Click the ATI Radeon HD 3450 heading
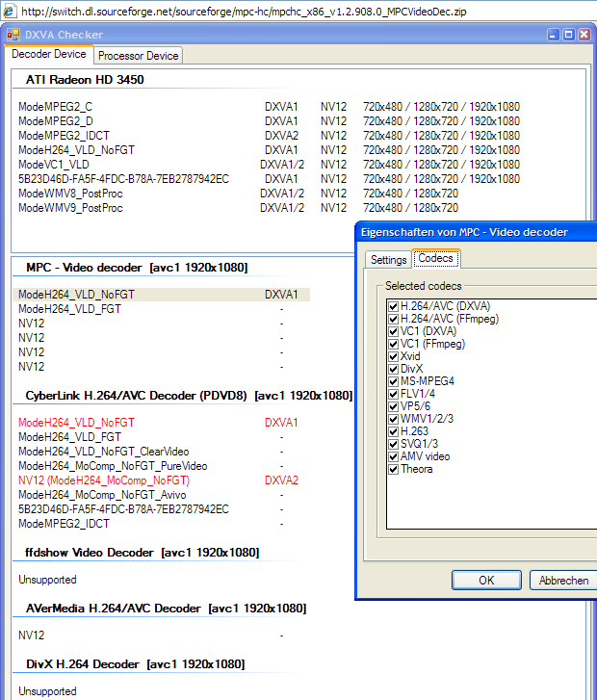The width and height of the screenshot is (597, 700). pos(85,80)
